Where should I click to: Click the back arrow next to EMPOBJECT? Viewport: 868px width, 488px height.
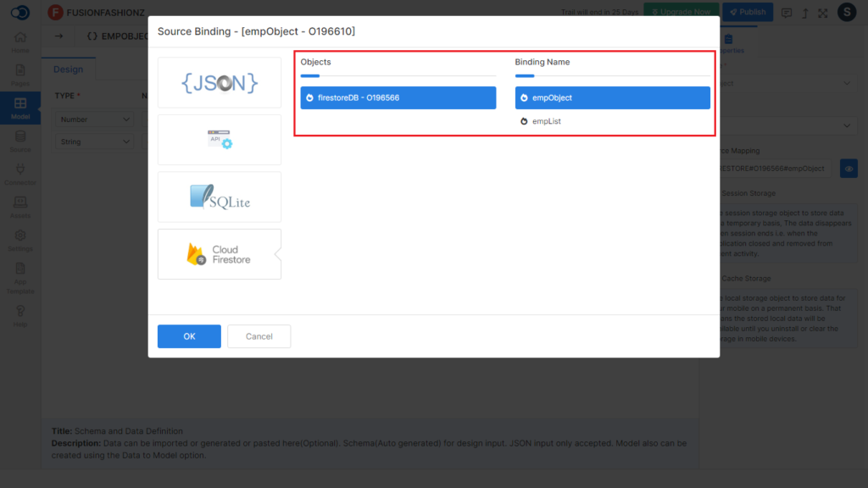point(58,36)
